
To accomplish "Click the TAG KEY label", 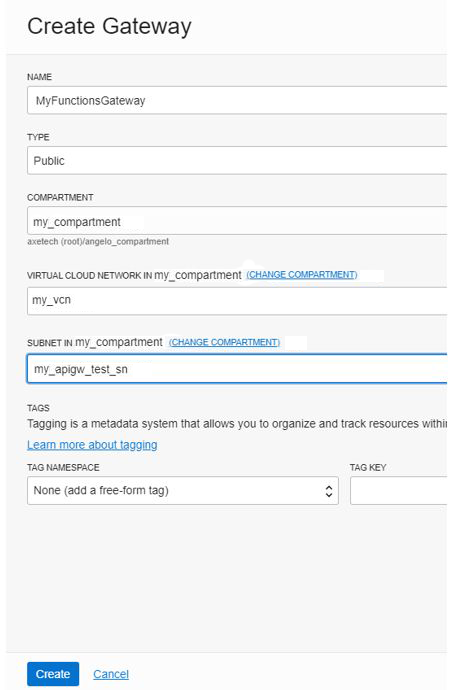I will click(368, 467).
